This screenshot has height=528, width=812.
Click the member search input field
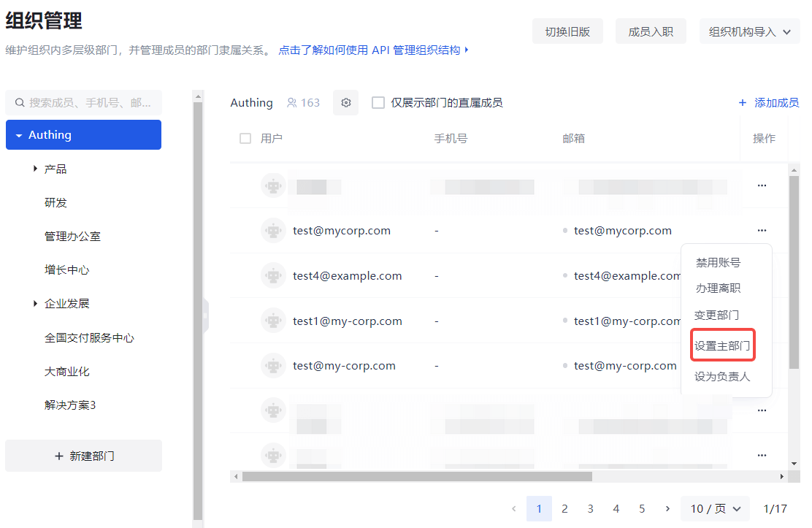[88, 103]
